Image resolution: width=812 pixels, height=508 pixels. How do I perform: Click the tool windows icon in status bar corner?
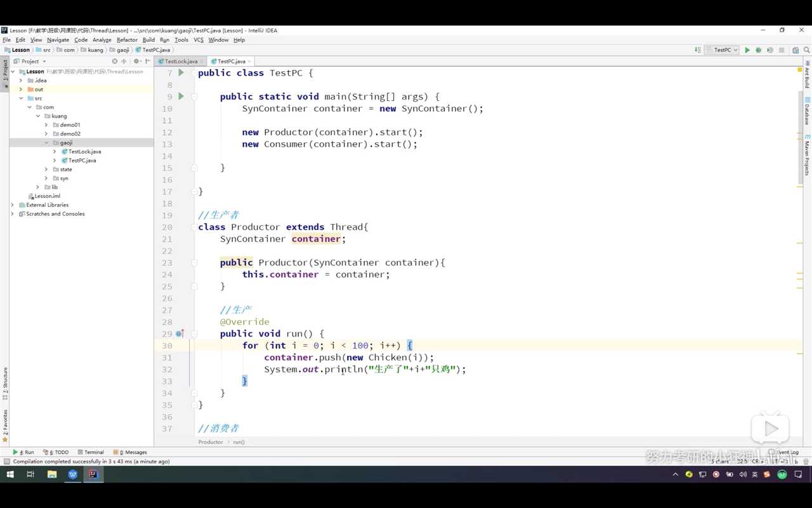pyautogui.click(x=6, y=462)
